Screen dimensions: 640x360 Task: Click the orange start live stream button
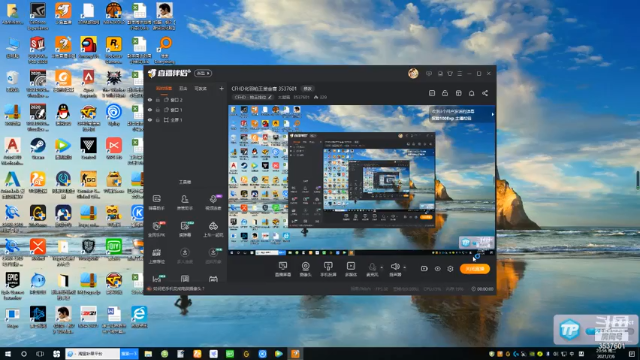point(475,269)
